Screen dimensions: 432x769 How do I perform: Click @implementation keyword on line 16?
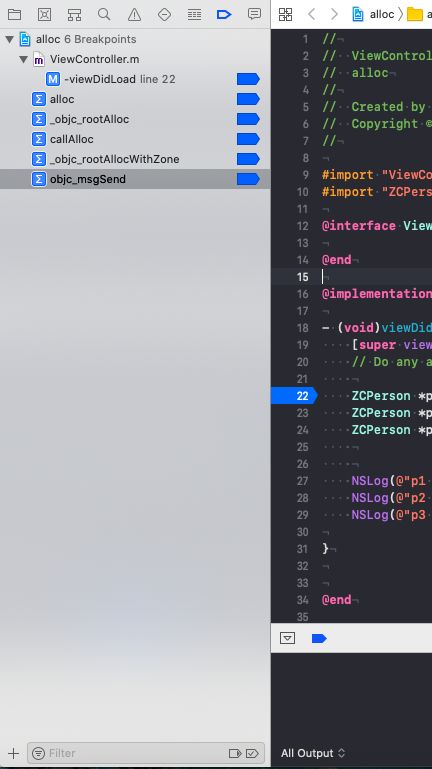(x=377, y=294)
